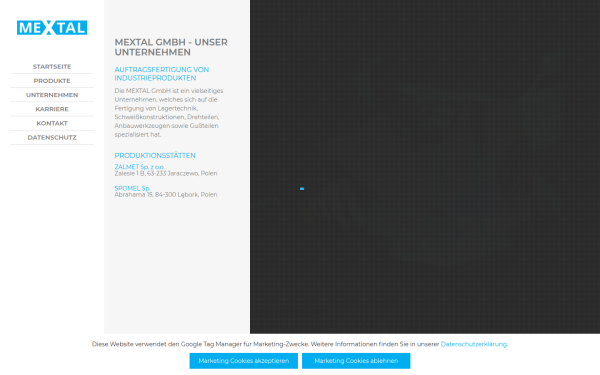Image resolution: width=600 pixels, height=375 pixels.
Task: Decline marketing cookies
Action: [x=356, y=361]
